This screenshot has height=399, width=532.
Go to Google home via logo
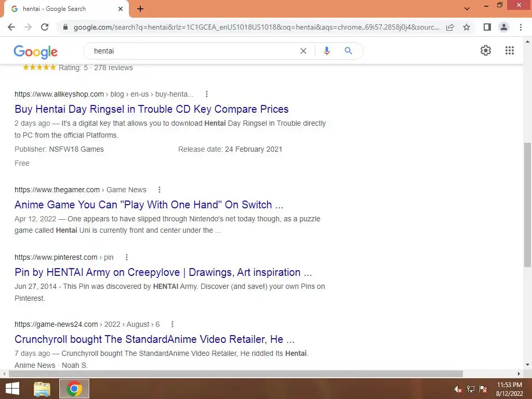coord(36,51)
